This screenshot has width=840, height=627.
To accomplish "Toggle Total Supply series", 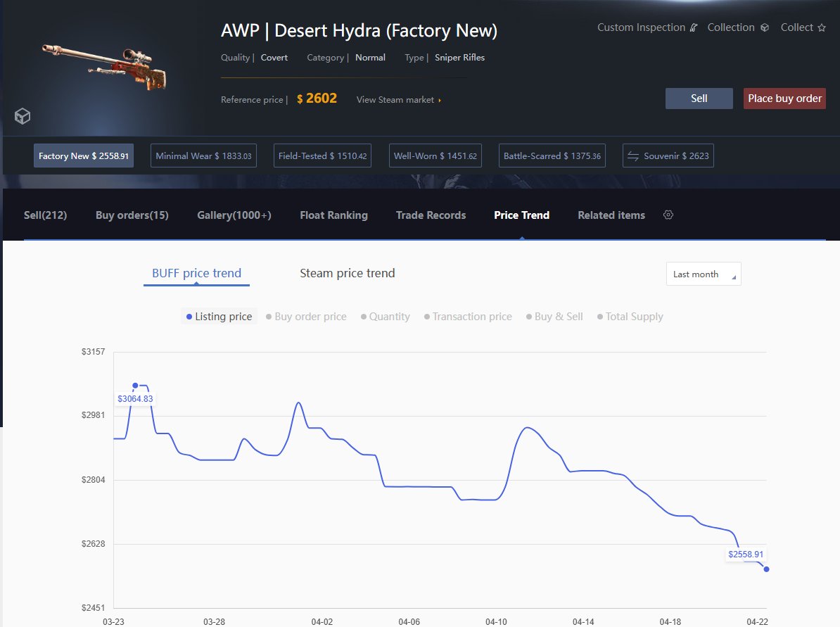I will point(630,317).
